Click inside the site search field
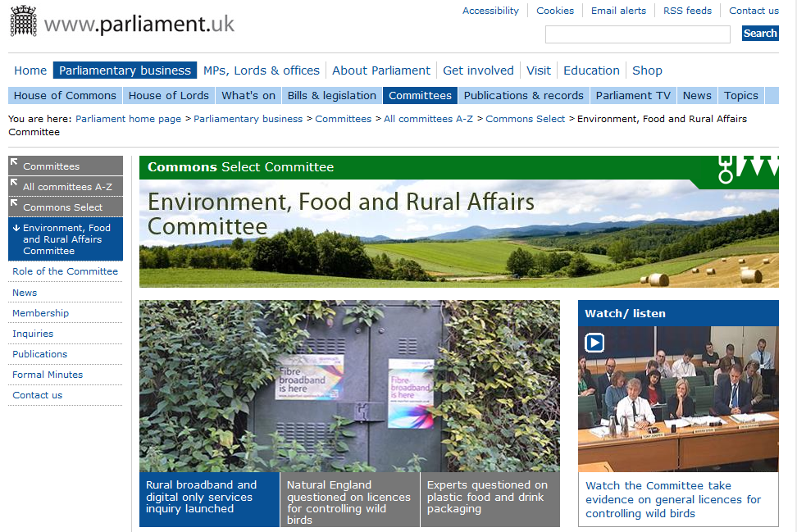 click(x=637, y=34)
